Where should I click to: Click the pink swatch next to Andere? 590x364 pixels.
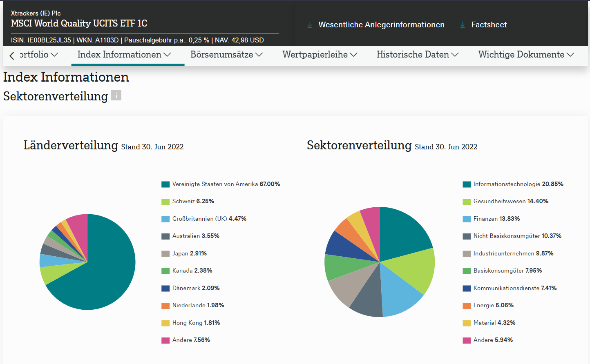(x=165, y=340)
